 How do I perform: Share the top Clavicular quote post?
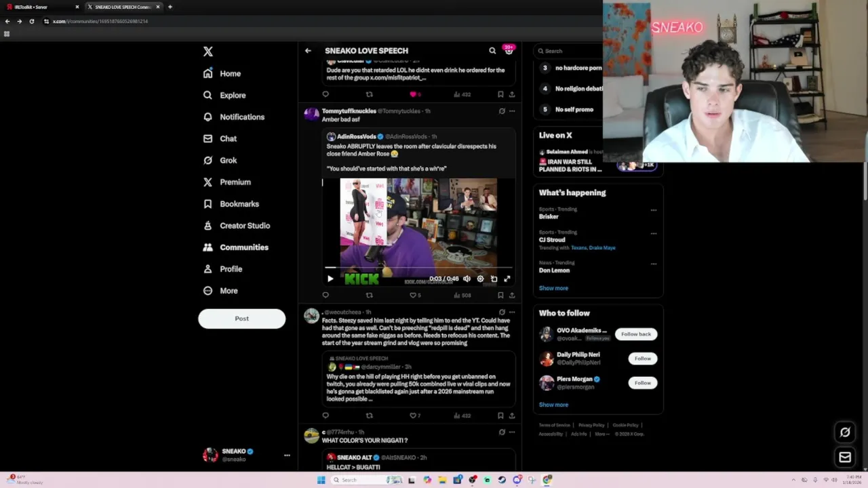[x=512, y=94]
